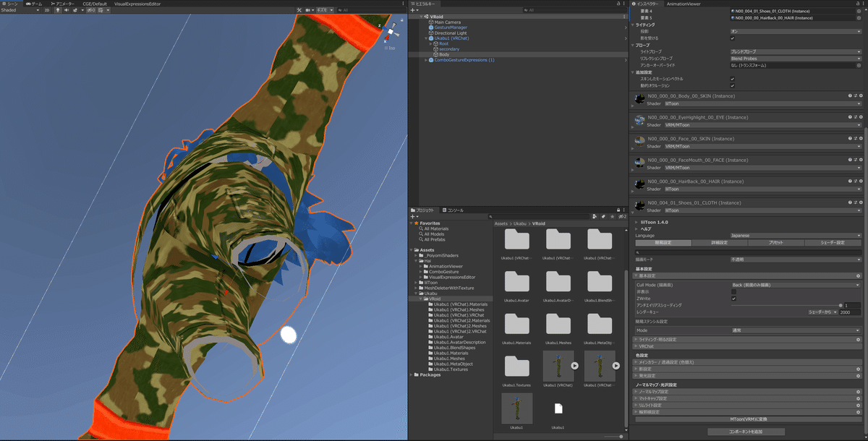This screenshot has height=441, width=868.
Task: Click the Project panel add (+) button
Action: [414, 216]
